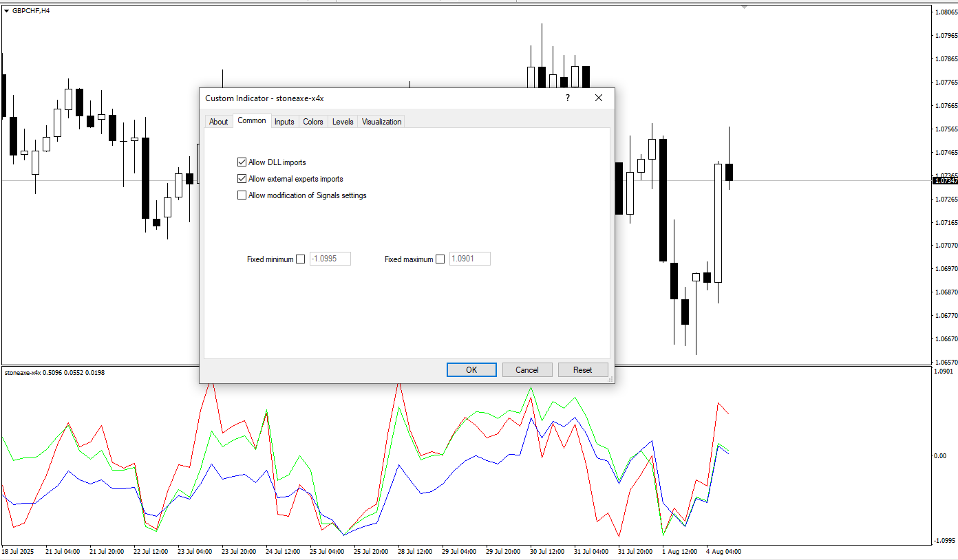
Task: Open the Visualization tab
Action: click(x=381, y=122)
